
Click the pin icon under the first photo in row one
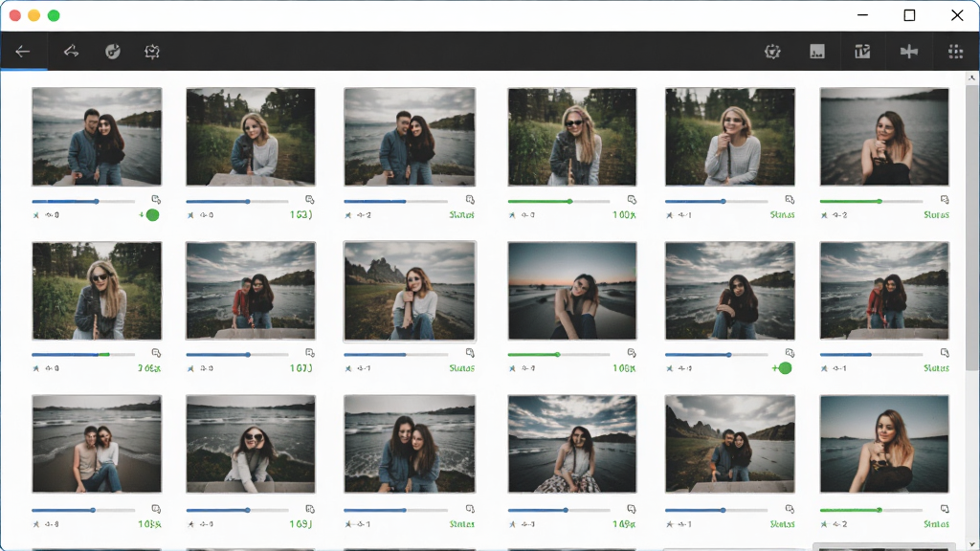click(x=36, y=215)
